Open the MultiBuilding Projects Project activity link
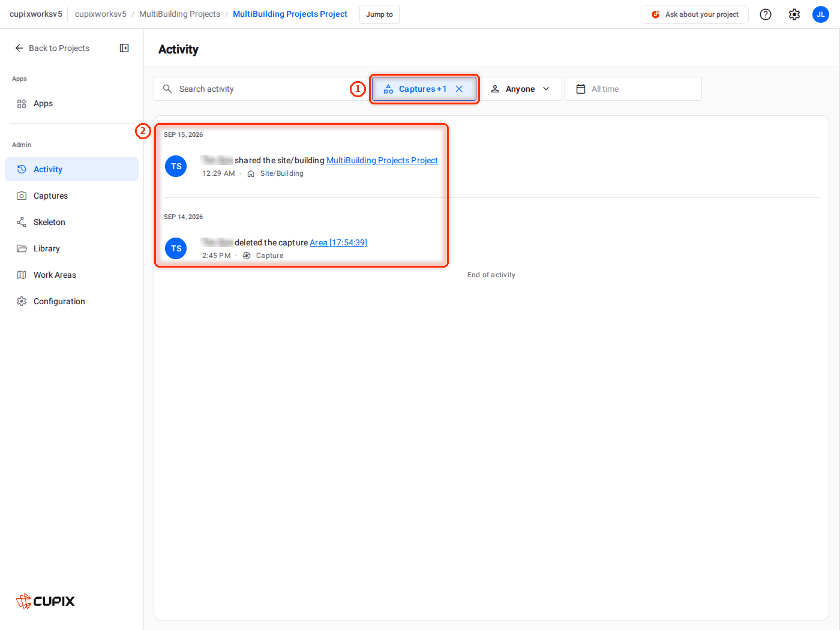840x630 pixels. click(x=382, y=160)
